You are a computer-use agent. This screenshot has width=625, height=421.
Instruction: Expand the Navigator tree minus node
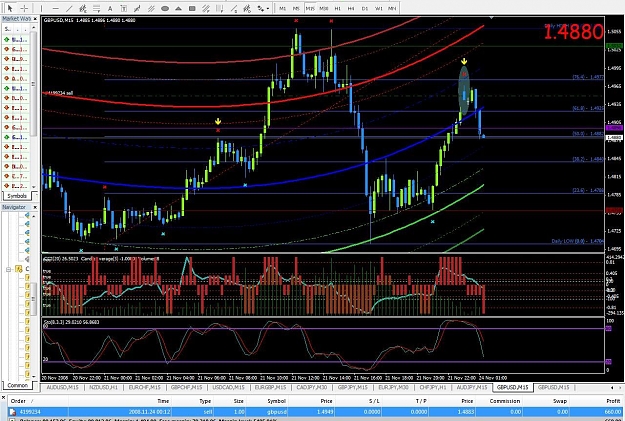8,270
